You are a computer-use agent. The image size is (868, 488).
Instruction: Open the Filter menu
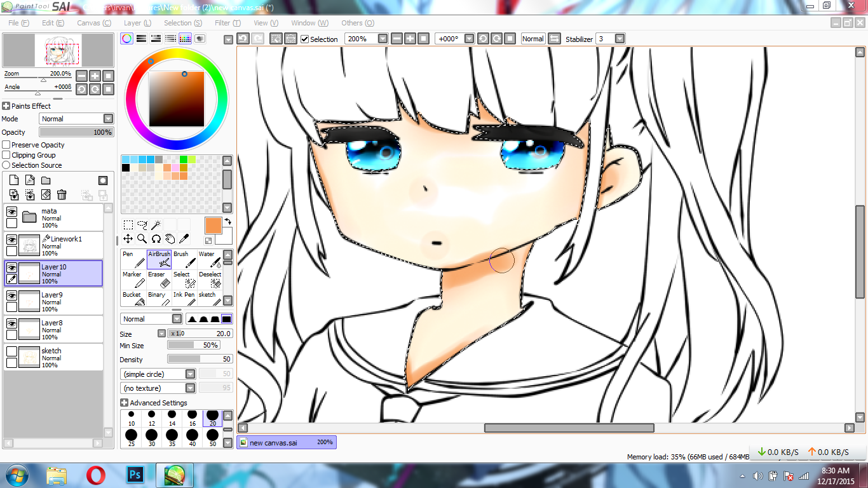click(227, 23)
